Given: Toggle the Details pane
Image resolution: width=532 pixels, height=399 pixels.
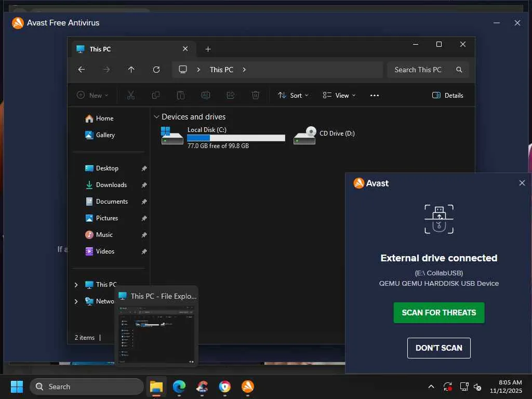Looking at the screenshot, I should pyautogui.click(x=447, y=96).
